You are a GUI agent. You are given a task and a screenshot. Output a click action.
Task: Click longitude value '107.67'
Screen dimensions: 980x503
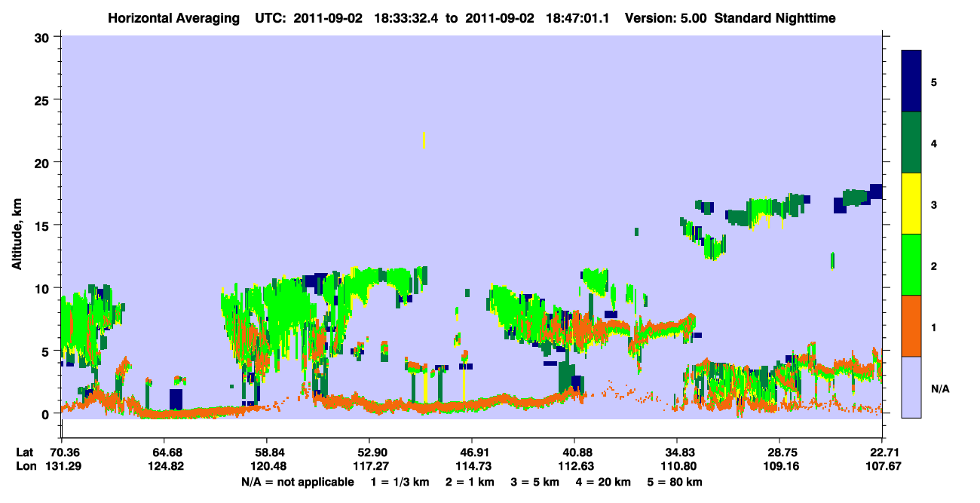pyautogui.click(x=883, y=466)
